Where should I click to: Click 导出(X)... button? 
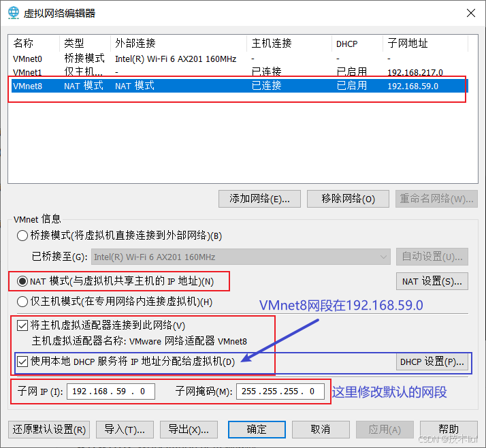[189, 430]
